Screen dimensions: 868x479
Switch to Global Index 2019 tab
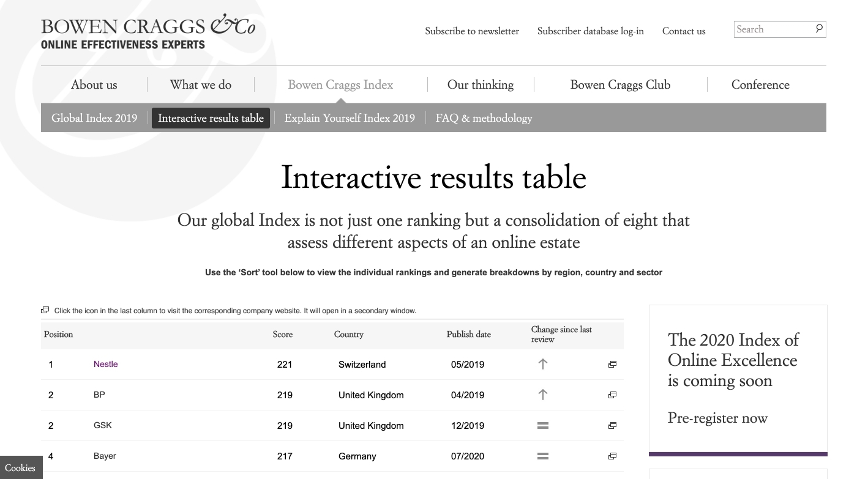tap(94, 118)
